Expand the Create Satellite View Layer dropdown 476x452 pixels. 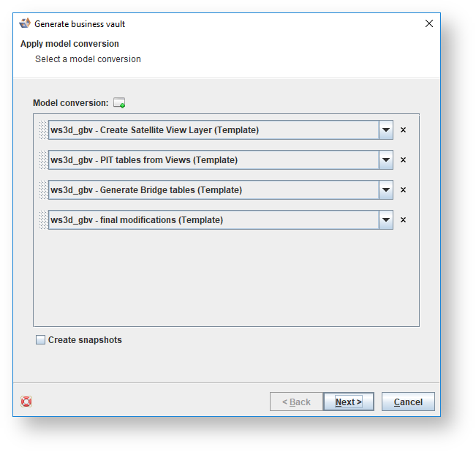click(x=385, y=130)
